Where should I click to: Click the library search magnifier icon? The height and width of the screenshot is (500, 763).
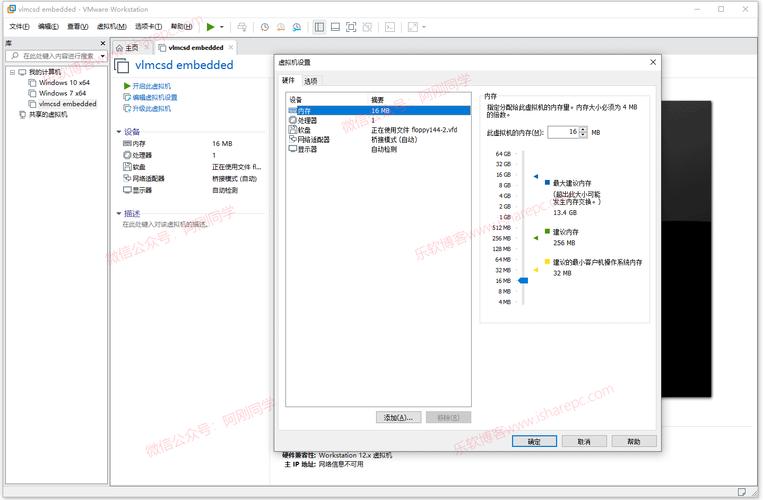click(15, 56)
